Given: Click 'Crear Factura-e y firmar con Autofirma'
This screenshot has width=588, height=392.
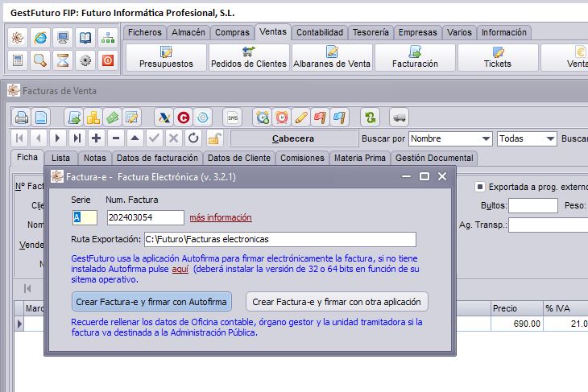Looking at the screenshot, I should 151,302.
